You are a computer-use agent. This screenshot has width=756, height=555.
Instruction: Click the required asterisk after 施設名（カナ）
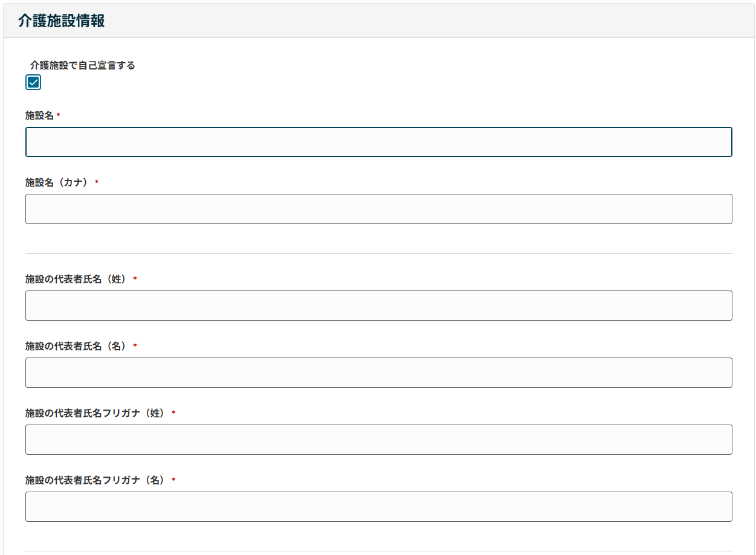click(x=97, y=182)
